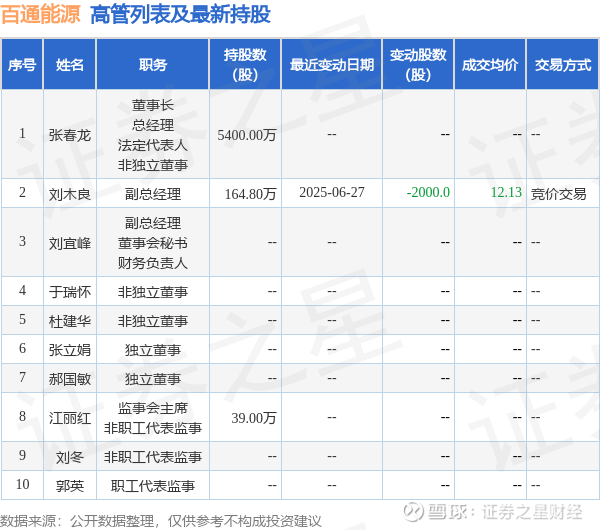Click the 变动股数(股) column header

click(418, 64)
